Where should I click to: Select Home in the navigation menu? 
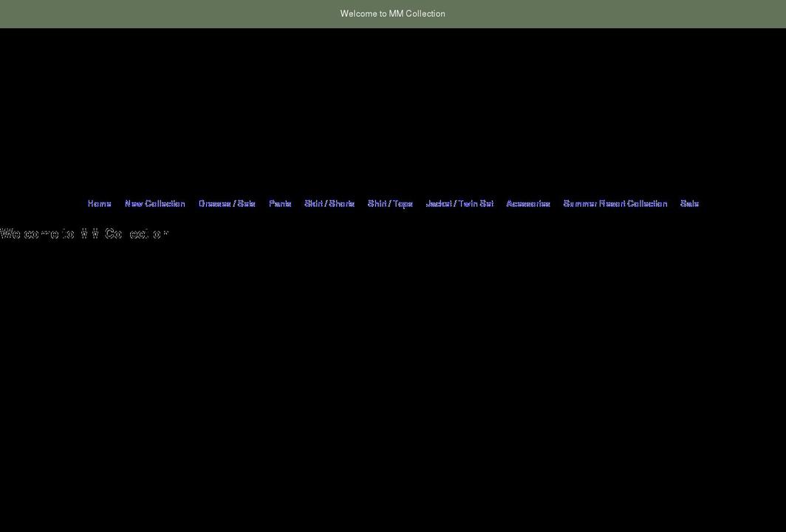[99, 203]
